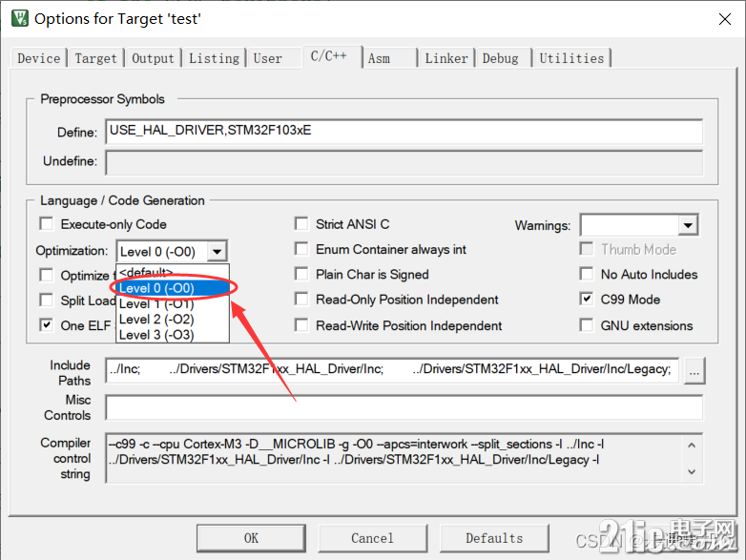Click the Undefine input field

click(x=404, y=162)
